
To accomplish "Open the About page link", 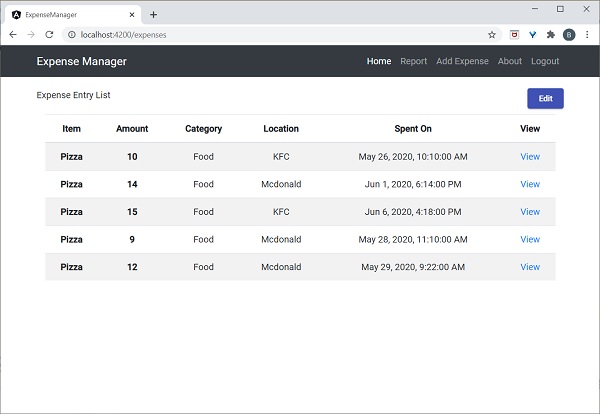I will click(510, 61).
